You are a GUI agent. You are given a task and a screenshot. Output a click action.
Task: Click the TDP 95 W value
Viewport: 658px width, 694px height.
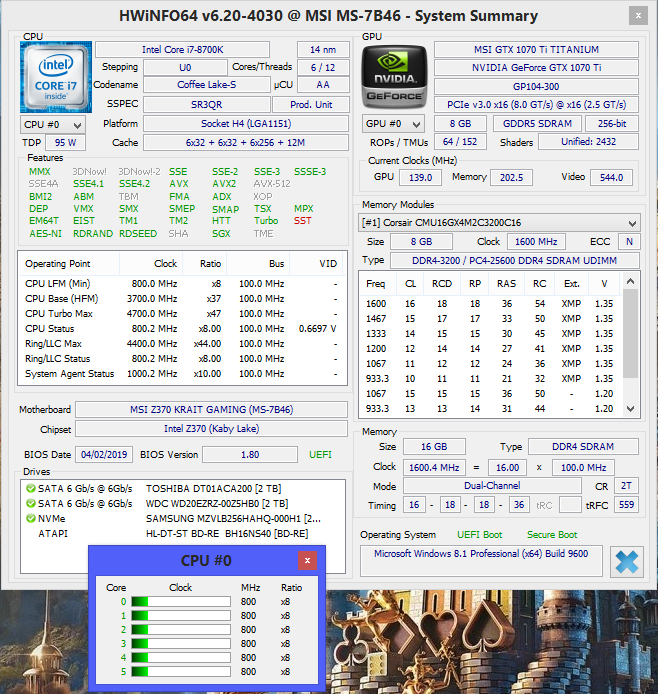[65, 143]
